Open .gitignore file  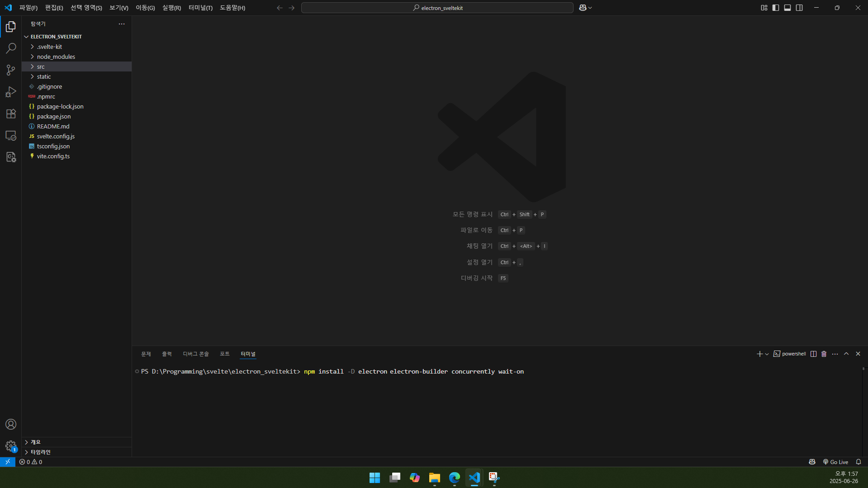coord(76,86)
